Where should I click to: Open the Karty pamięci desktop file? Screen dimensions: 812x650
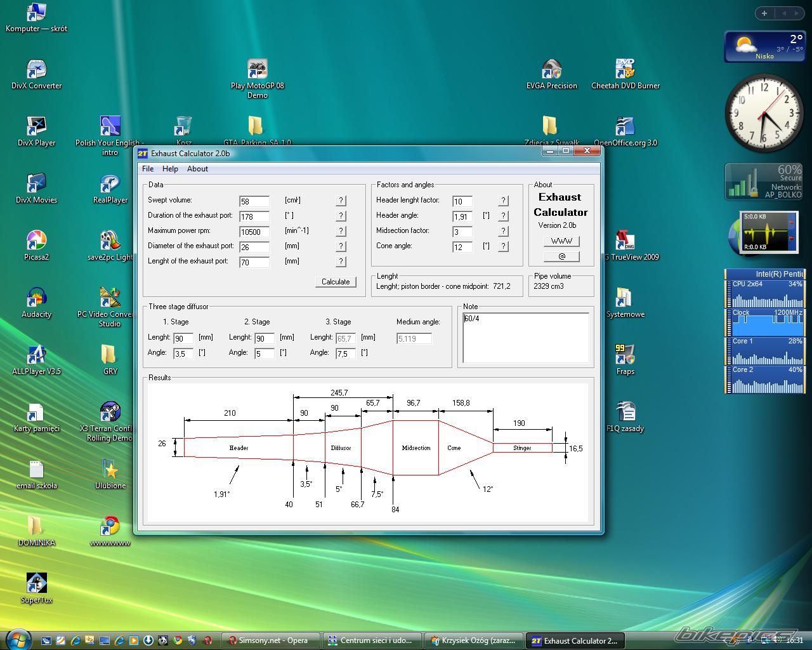point(36,418)
